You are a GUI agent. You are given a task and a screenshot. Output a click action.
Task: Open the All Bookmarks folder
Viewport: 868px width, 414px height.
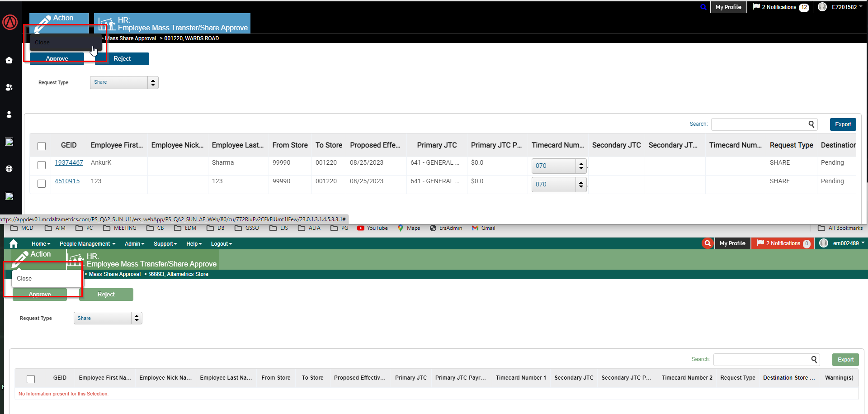[840, 228]
